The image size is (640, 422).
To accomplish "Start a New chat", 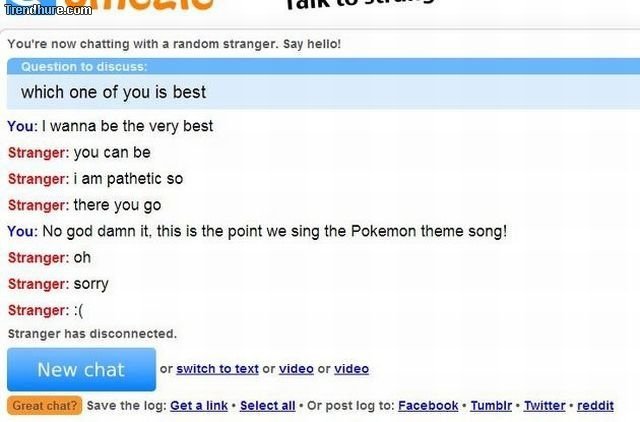I will (81, 369).
